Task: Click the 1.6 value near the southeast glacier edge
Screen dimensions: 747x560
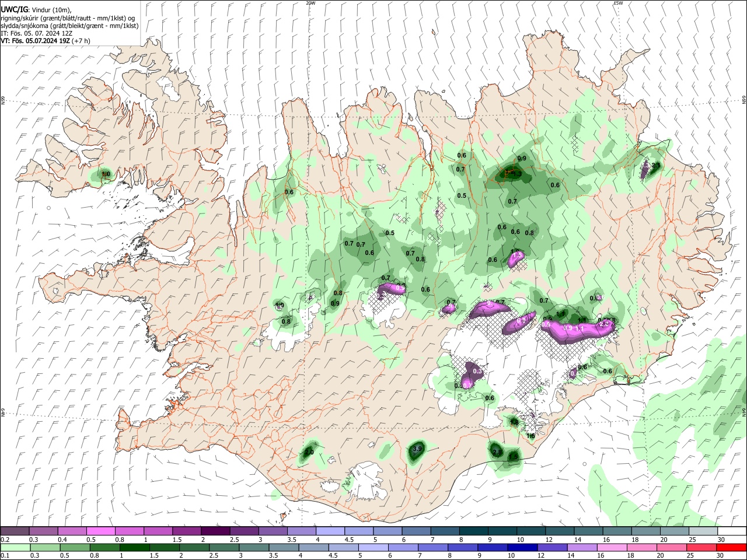Action: point(530,436)
